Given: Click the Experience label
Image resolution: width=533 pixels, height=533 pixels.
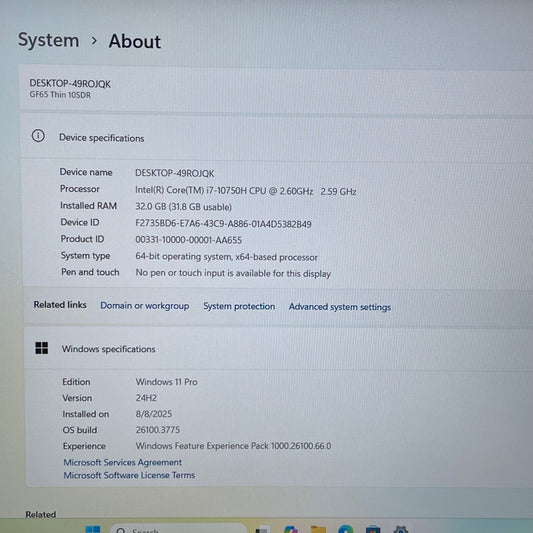Looking at the screenshot, I should tap(84, 446).
